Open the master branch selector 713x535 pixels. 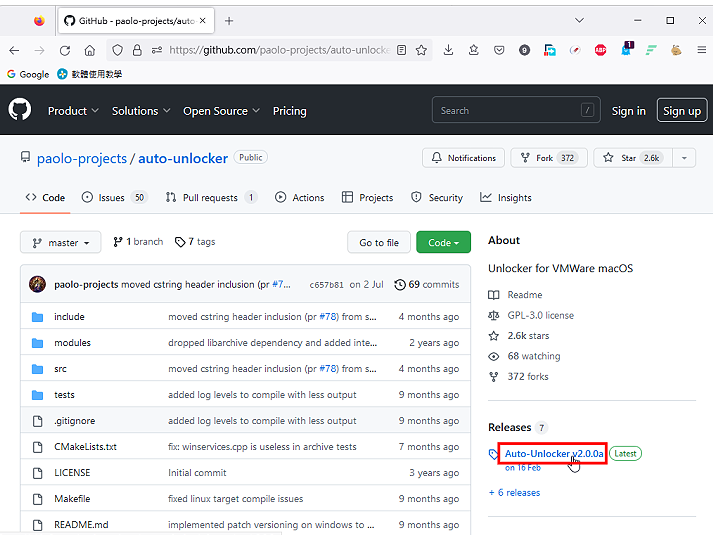click(60, 242)
